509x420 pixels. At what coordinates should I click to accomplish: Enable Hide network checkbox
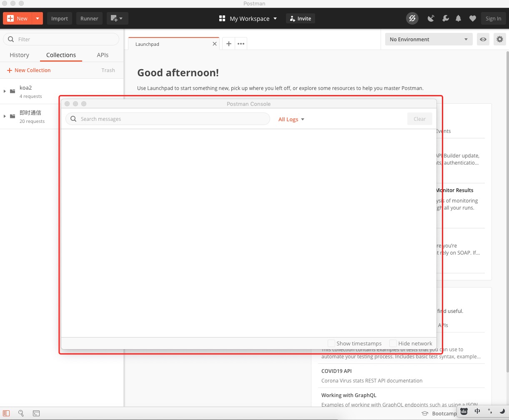tap(393, 343)
